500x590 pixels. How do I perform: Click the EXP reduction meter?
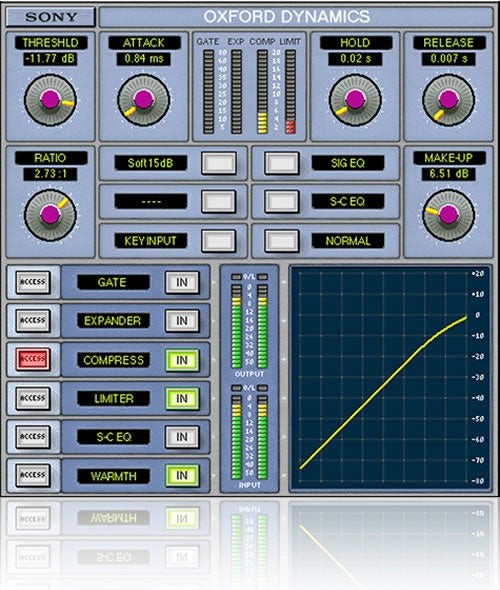click(x=236, y=92)
